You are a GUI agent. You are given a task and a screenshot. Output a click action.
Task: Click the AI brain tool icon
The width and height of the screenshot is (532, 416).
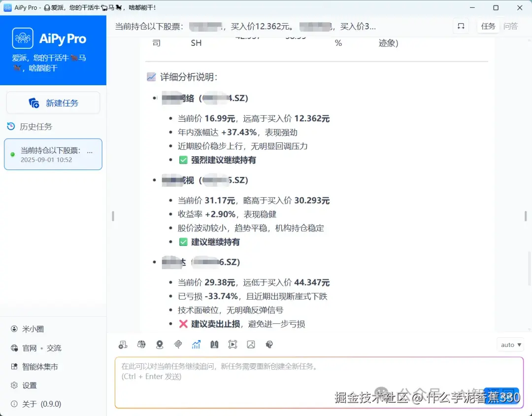point(269,344)
